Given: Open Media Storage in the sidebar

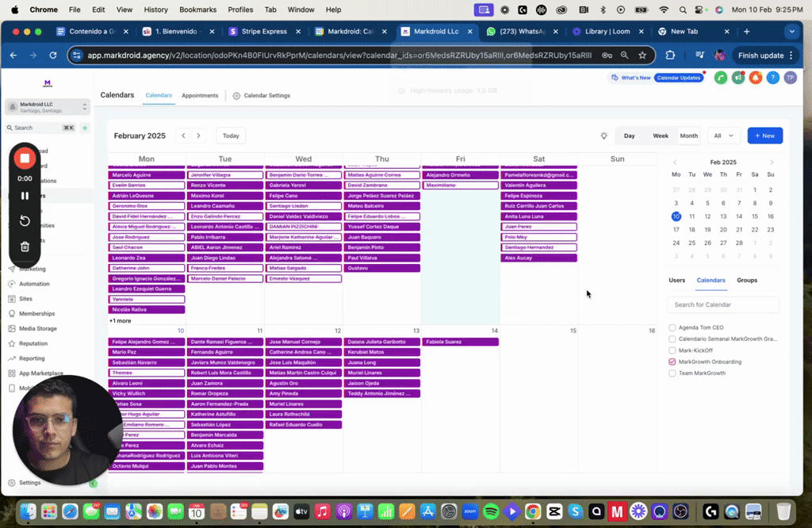Looking at the screenshot, I should click(38, 329).
